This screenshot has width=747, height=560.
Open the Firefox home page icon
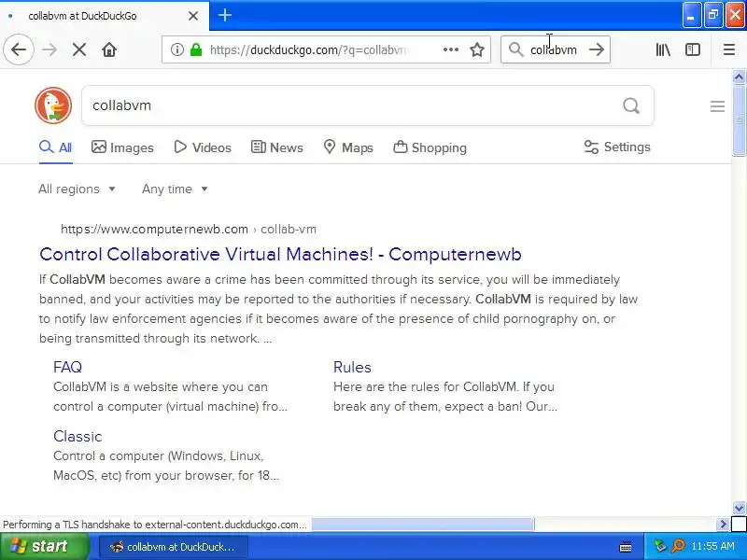(x=109, y=49)
